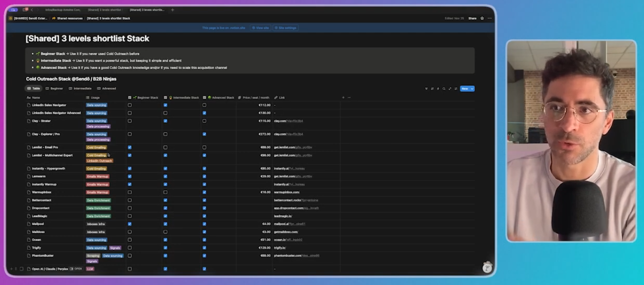The width and height of the screenshot is (644, 285).
Task: Click Cold Outreach Stack database title
Action: point(71,79)
